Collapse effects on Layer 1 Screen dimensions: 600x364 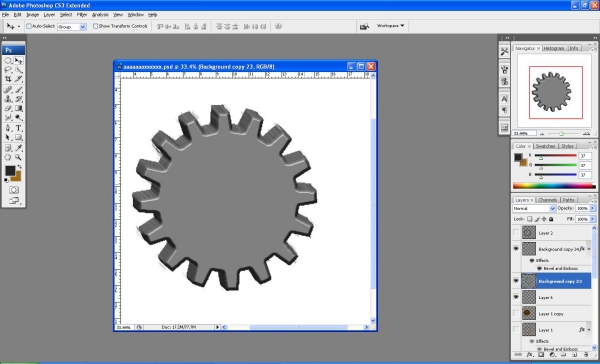pos(589,330)
